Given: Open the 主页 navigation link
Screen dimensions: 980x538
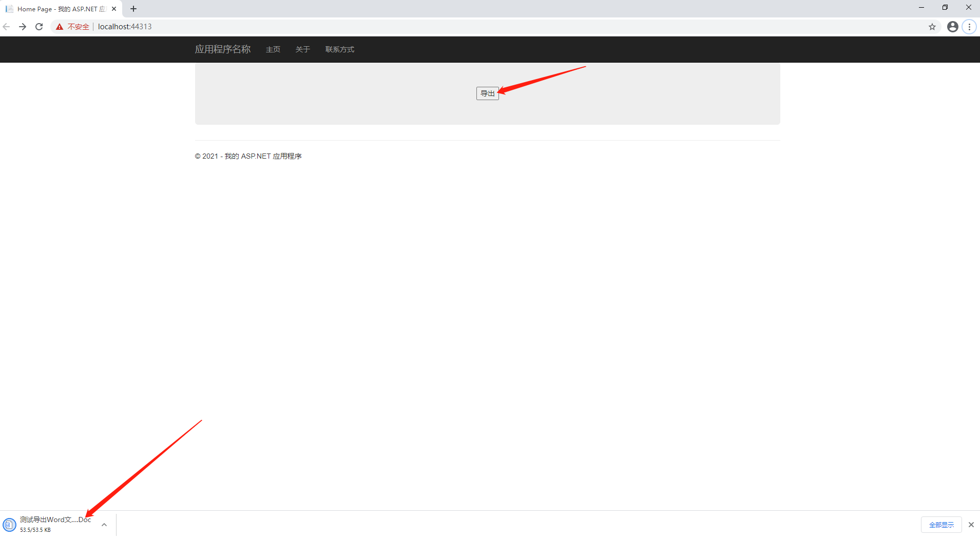Looking at the screenshot, I should [x=273, y=49].
